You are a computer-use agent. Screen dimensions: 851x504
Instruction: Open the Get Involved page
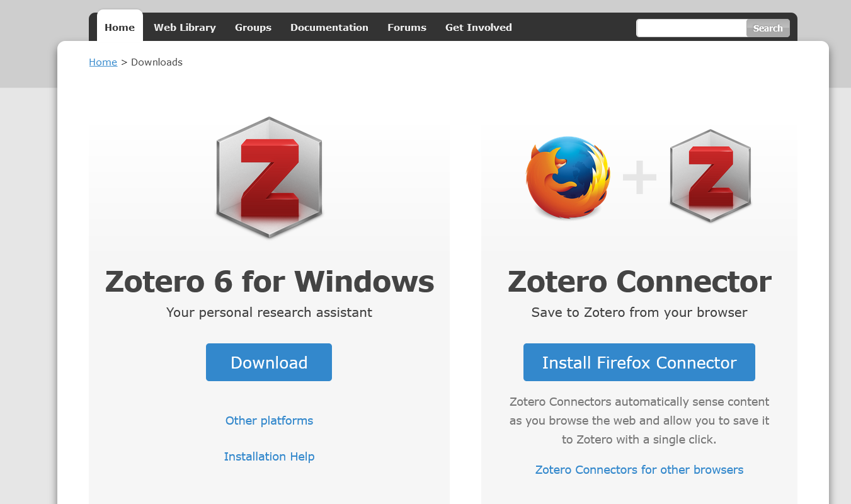pyautogui.click(x=479, y=28)
